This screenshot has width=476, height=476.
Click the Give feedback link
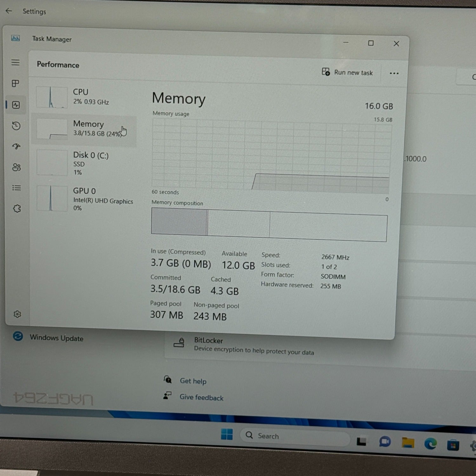[201, 397]
